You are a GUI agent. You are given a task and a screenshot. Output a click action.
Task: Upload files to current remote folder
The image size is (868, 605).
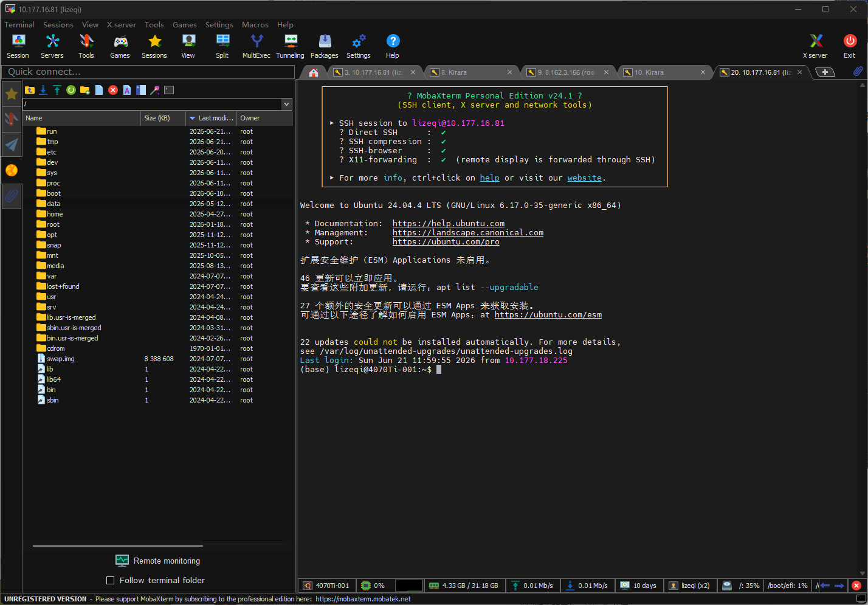point(57,90)
